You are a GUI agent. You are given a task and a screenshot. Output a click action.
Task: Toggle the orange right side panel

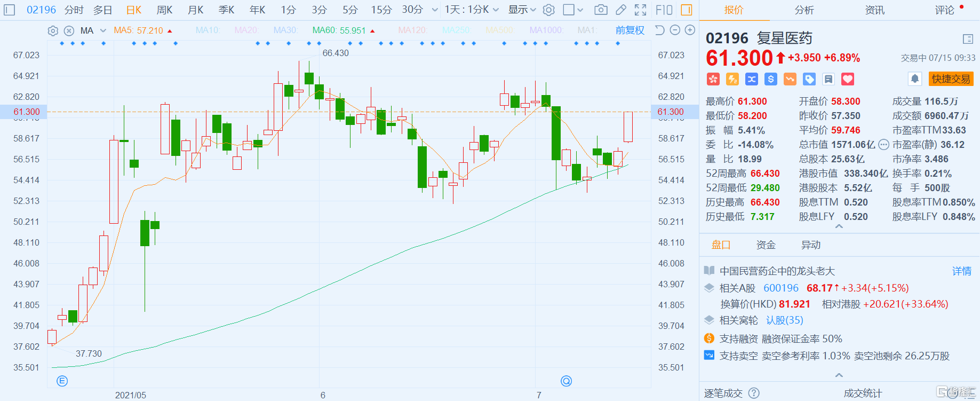687,10
